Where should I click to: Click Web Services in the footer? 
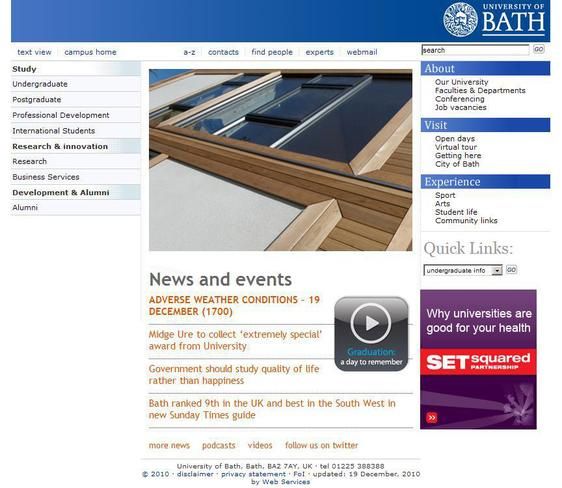point(286,482)
